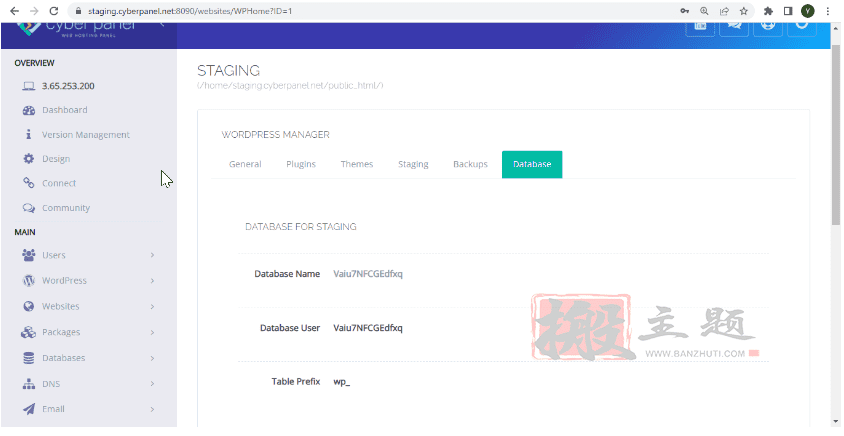844x436 pixels.
Task: Click the saved password key icon
Action: [x=684, y=11]
